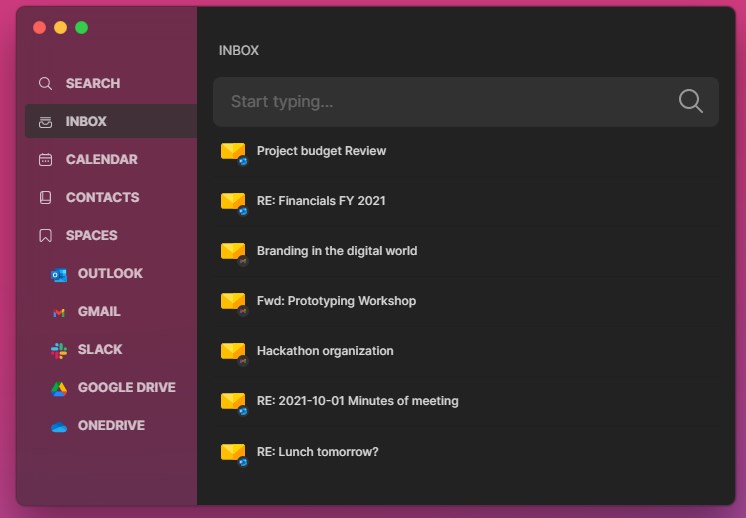Click envelope icon for Project budget Review
The height and width of the screenshot is (518, 746).
coord(233,152)
